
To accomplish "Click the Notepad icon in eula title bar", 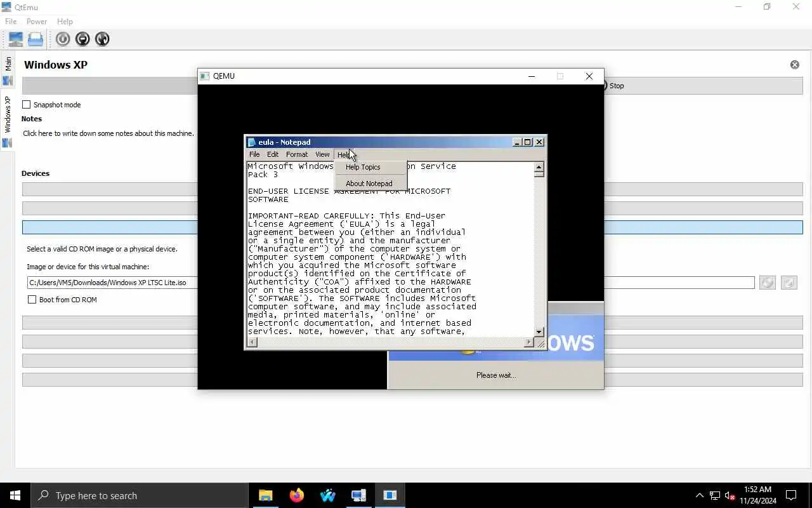I will pos(252,142).
